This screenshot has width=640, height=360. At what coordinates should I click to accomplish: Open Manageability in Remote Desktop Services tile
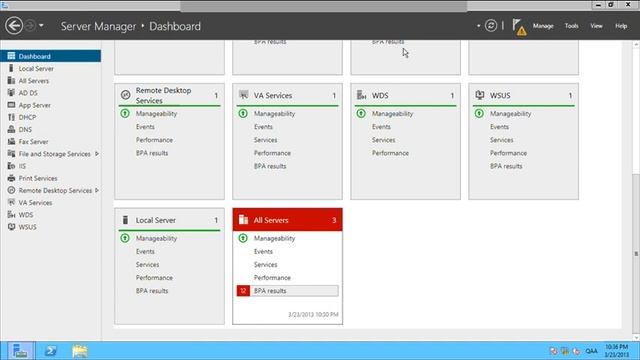coord(156,114)
